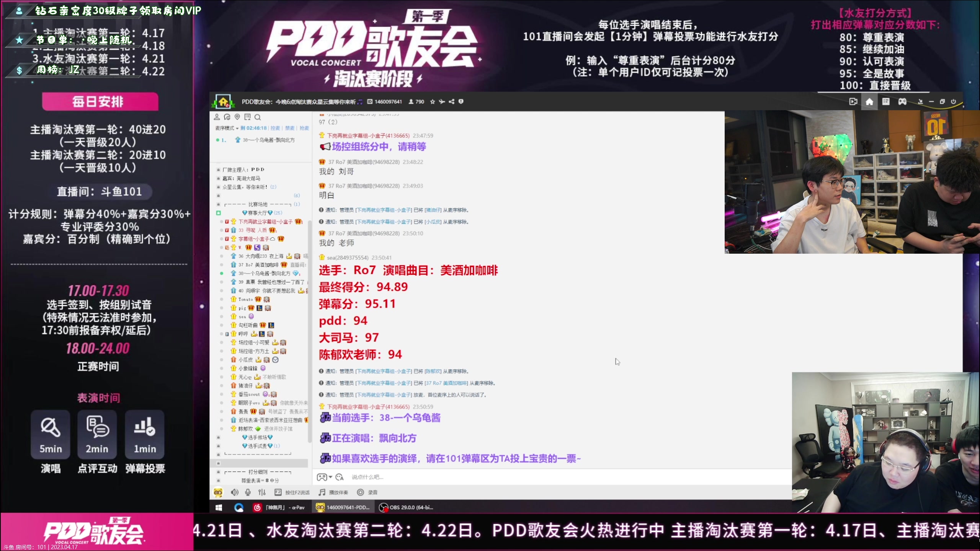Toggle the favorite star in room header

433,101
